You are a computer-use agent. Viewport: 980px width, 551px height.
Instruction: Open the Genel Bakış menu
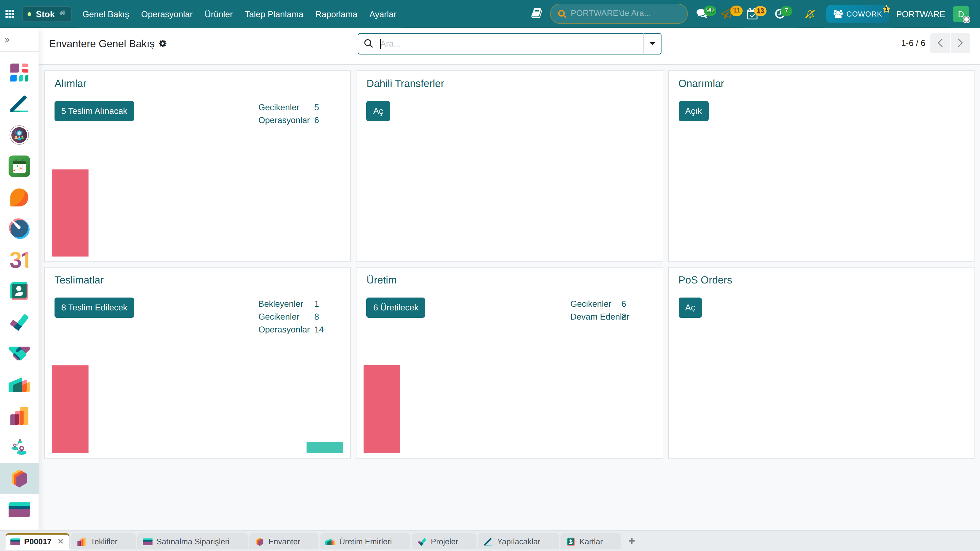pyautogui.click(x=106, y=14)
